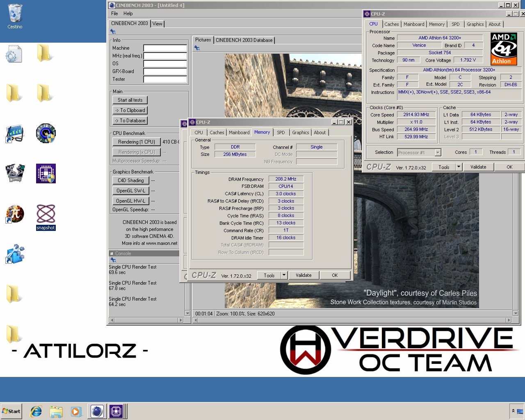Click Validate in CPU-Z Memory window

click(304, 275)
